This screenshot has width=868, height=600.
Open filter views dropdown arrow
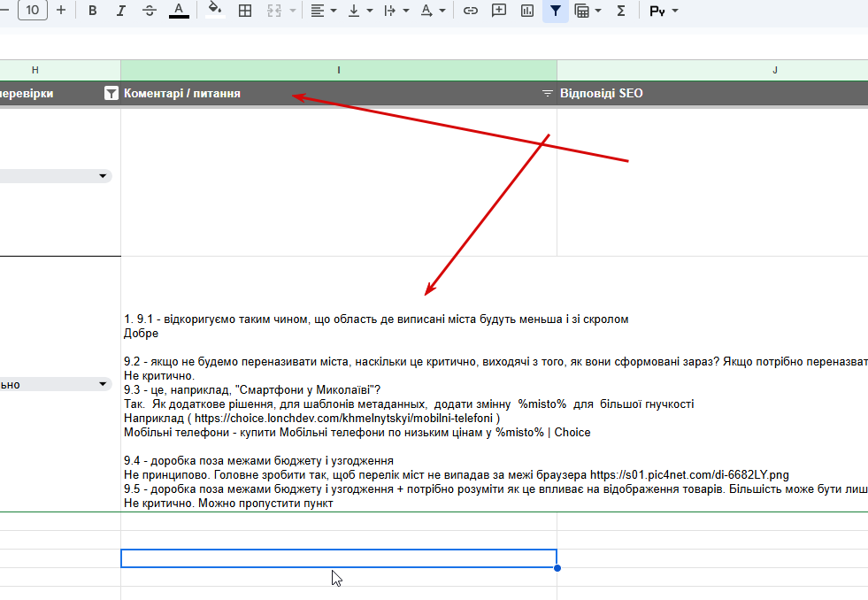(x=598, y=11)
